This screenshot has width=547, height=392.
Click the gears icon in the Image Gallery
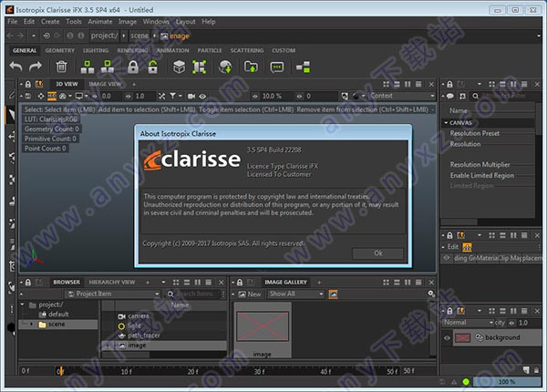[x=431, y=294]
